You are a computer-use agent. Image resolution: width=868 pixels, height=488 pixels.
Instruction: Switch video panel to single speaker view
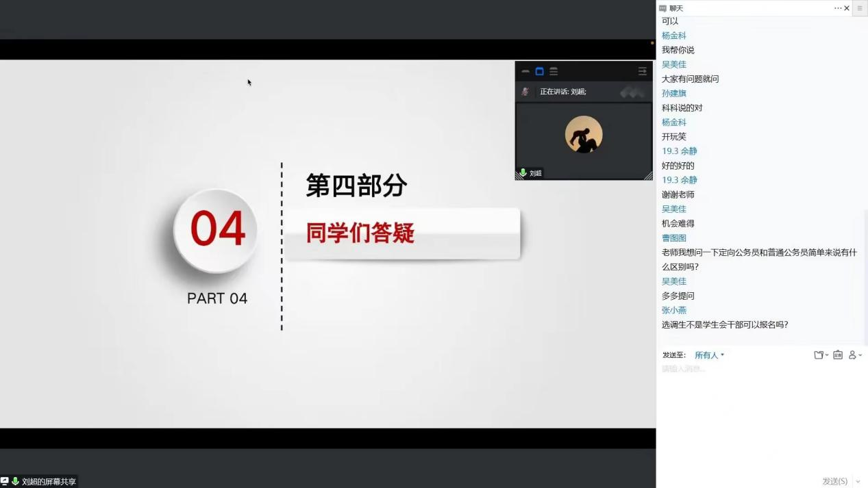tap(539, 71)
